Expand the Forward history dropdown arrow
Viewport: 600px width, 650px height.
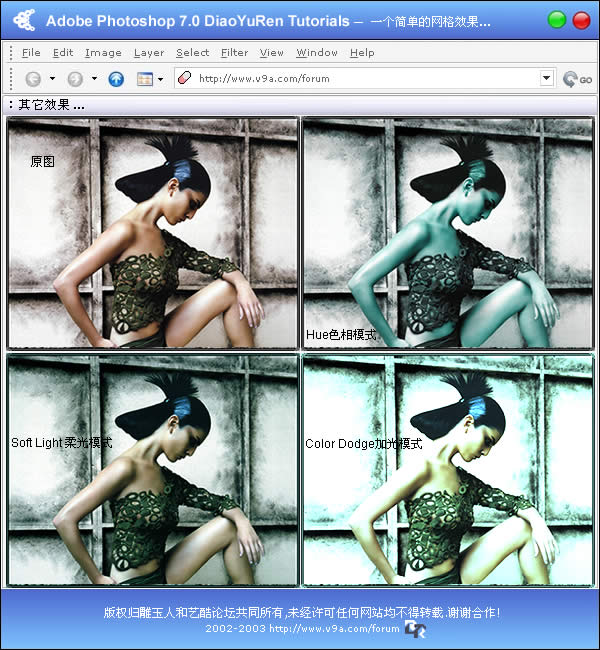click(94, 78)
